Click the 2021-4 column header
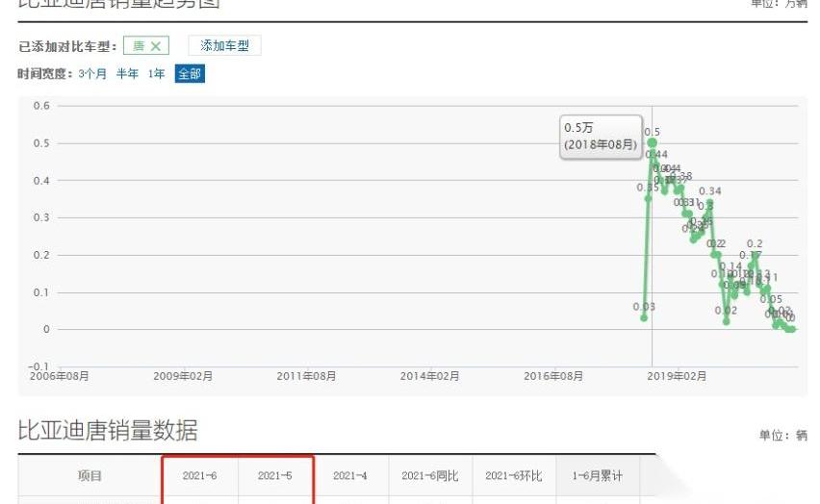Screen dimensions: 820x504 pos(350,476)
